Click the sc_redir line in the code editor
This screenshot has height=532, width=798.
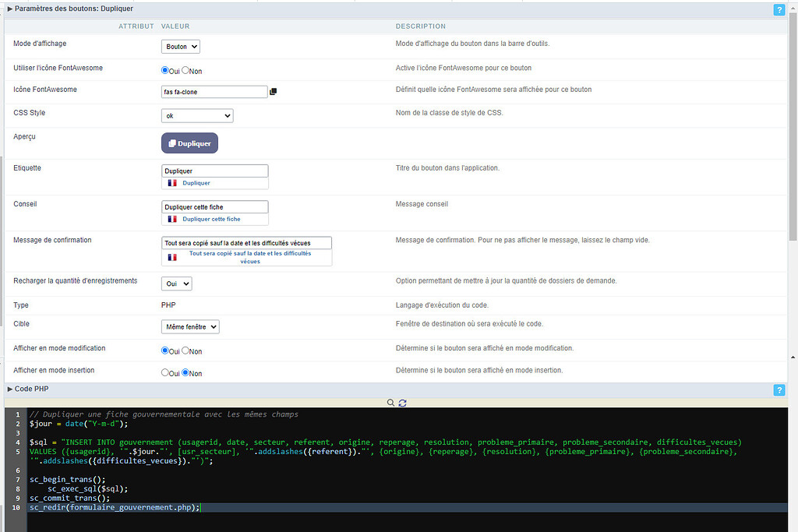tap(113, 507)
